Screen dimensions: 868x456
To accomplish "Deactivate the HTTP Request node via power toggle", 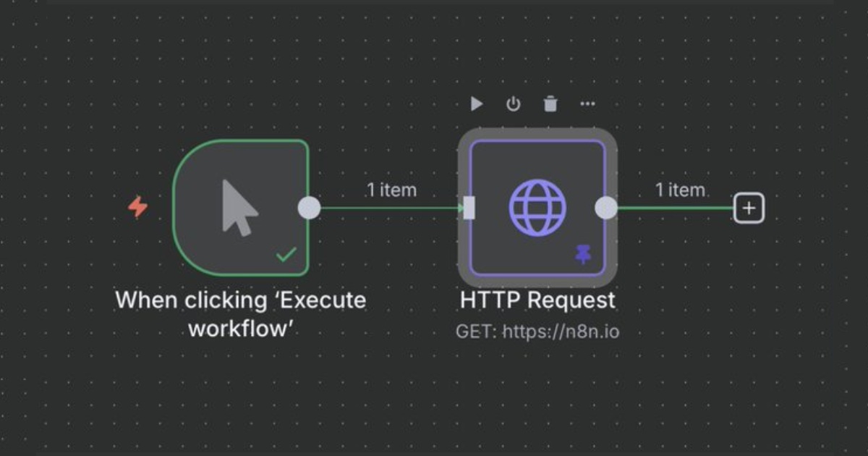I will tap(514, 104).
